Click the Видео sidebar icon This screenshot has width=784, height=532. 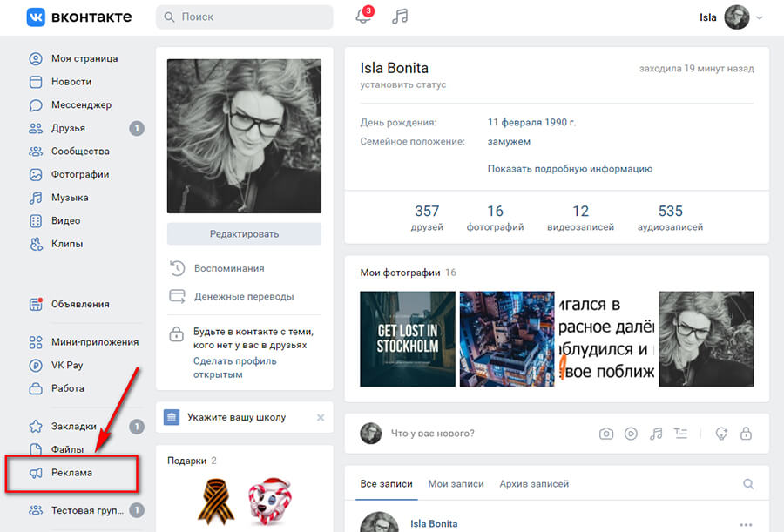(x=36, y=220)
